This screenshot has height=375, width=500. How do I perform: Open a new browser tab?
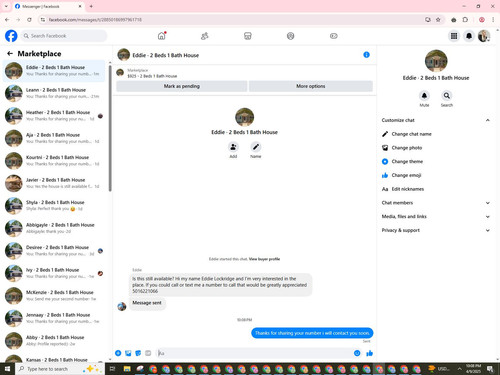tap(91, 6)
